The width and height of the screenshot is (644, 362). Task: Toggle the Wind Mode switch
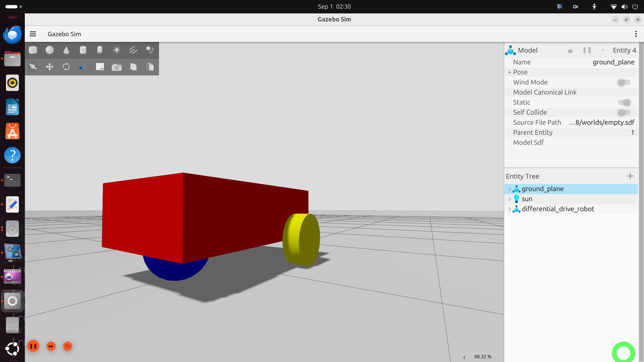pos(624,82)
